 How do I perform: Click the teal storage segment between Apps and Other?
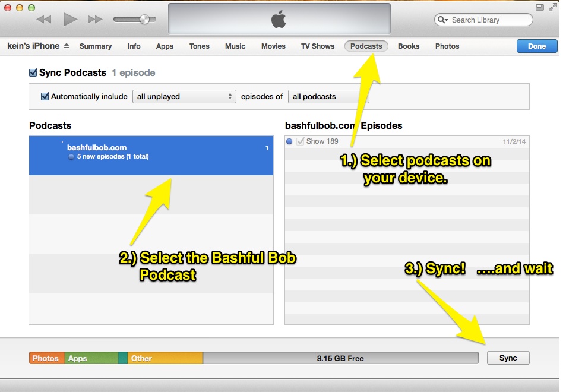(x=123, y=358)
